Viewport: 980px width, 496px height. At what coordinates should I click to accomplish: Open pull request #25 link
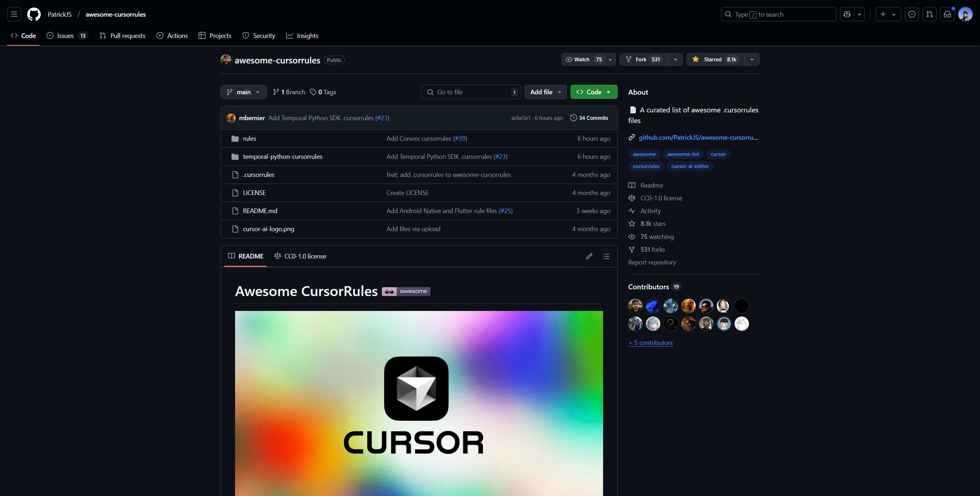506,211
